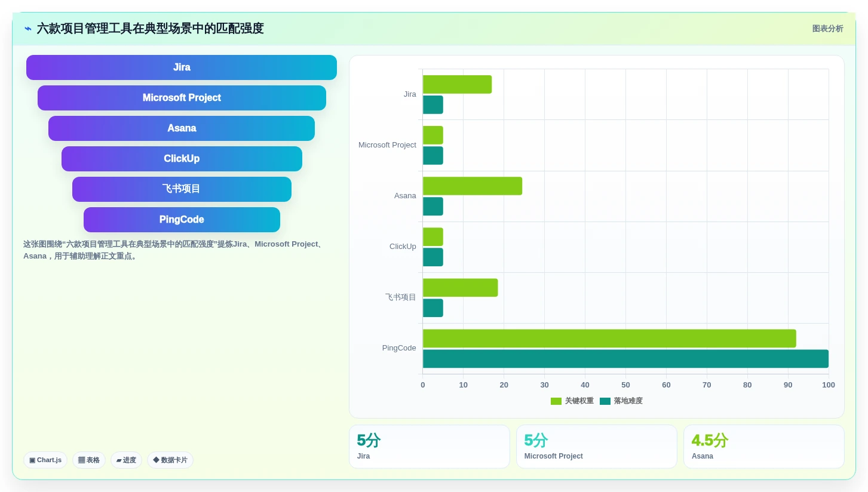Screen dimensions: 868x492
Task: Click PingCode's 关键权重 light green bar
Action: 609,338
